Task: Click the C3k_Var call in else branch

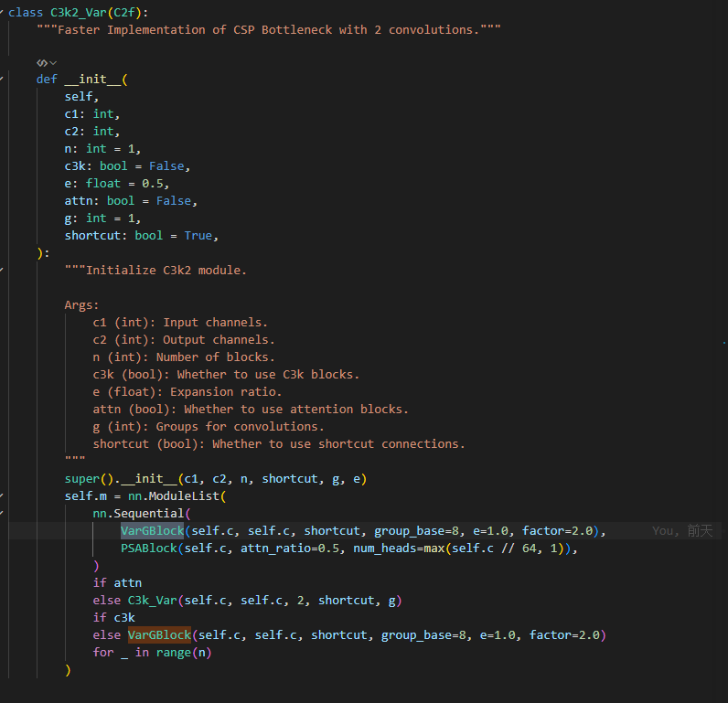Action: click(x=153, y=601)
